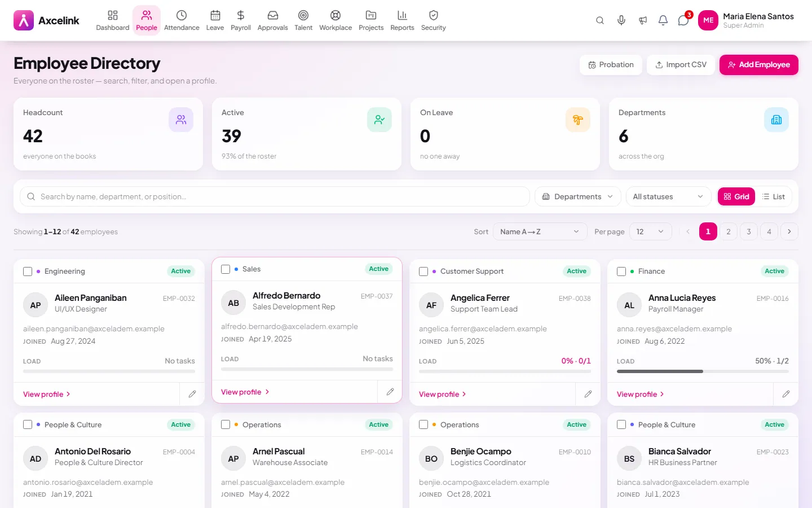812x508 pixels.
Task: Open the notifications bell
Action: [x=663, y=20]
